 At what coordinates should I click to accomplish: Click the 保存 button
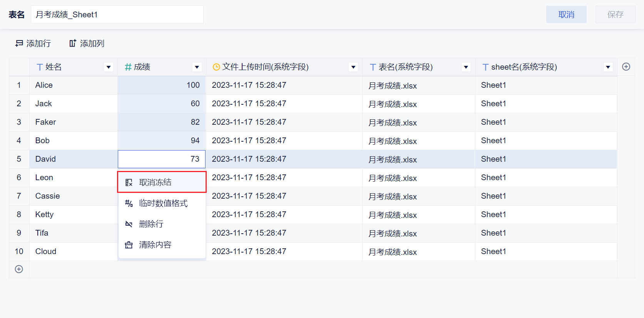(x=615, y=15)
